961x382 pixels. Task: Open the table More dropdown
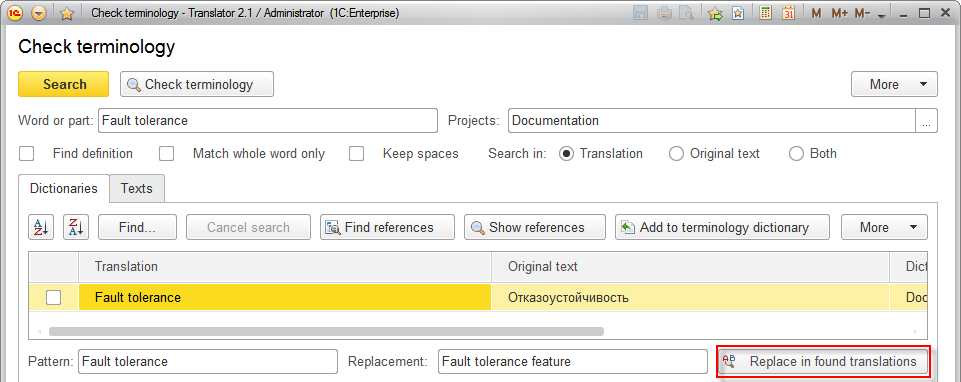click(x=884, y=227)
